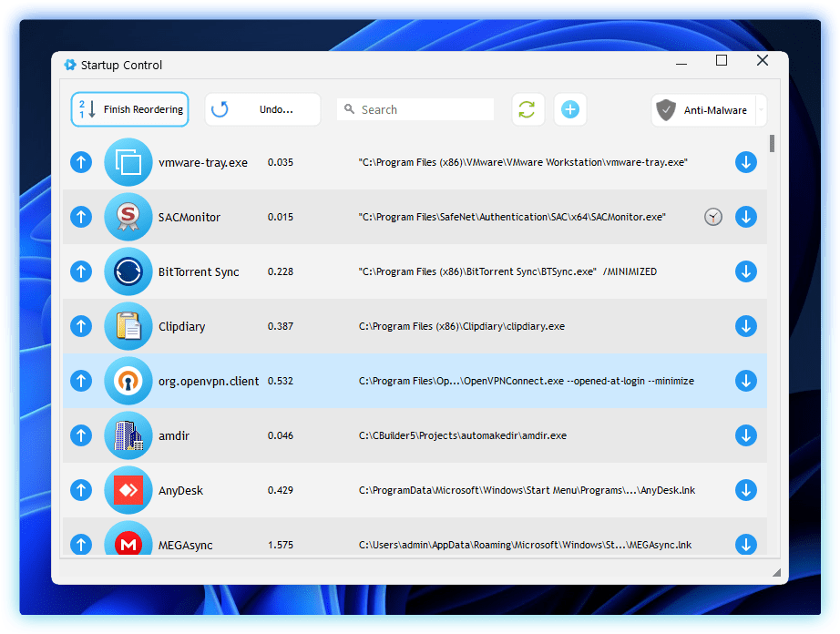Click the blue plus add program icon
This screenshot has height=634, width=840.
[x=570, y=109]
